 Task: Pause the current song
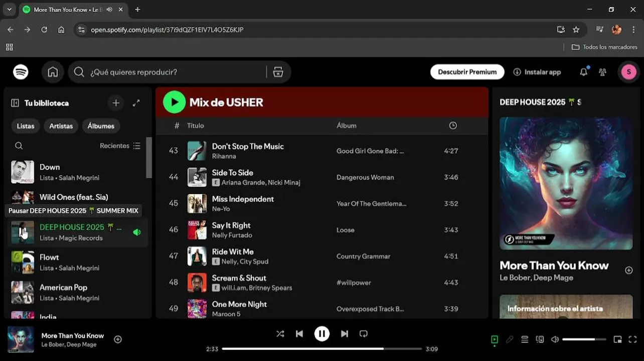click(321, 334)
